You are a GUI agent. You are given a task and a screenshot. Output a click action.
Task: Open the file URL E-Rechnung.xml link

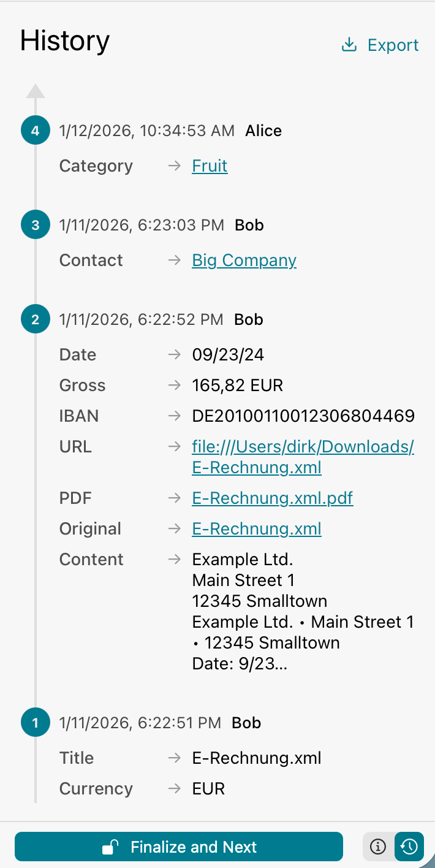303,457
